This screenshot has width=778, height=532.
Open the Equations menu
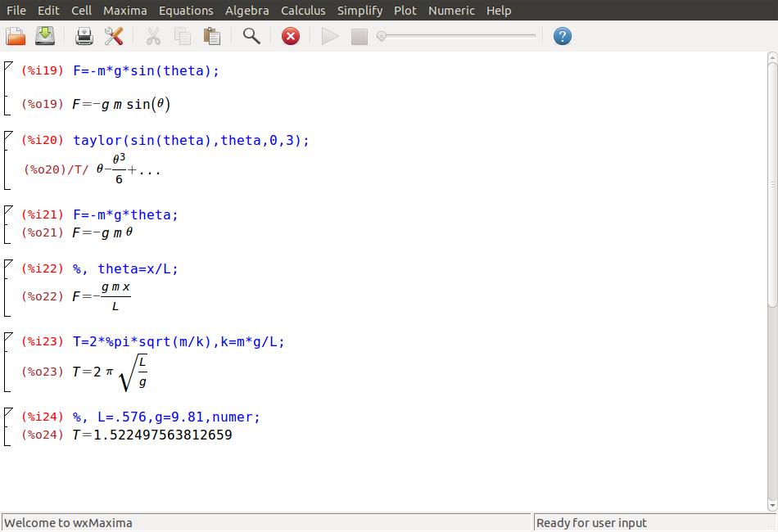tap(186, 11)
